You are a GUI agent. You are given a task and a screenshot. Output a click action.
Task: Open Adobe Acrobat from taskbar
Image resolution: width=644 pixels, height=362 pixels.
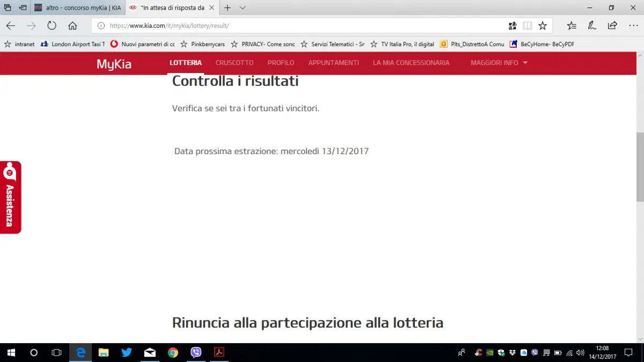coord(219,352)
